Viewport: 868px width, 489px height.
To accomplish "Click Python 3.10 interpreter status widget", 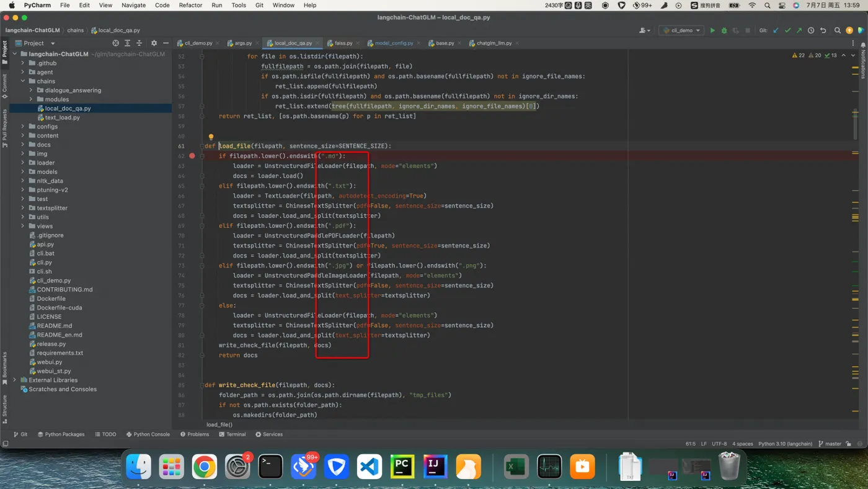I will (785, 444).
